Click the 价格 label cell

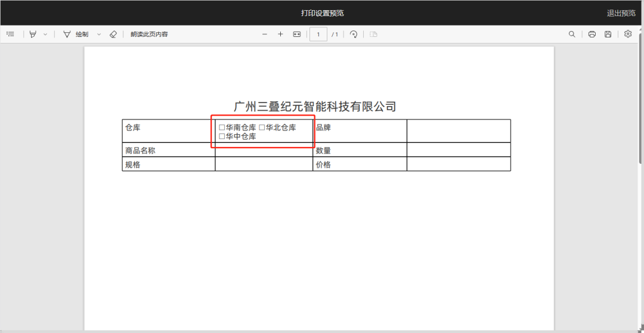click(360, 164)
